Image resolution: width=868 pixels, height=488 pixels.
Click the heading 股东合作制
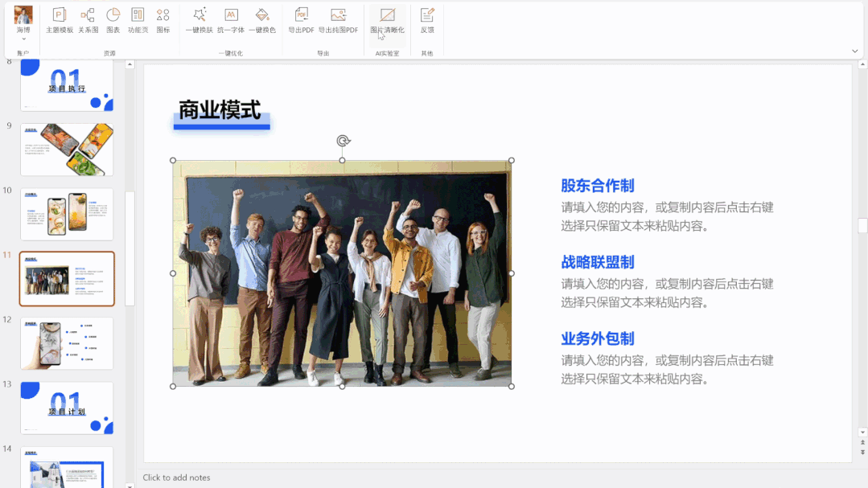tap(598, 186)
